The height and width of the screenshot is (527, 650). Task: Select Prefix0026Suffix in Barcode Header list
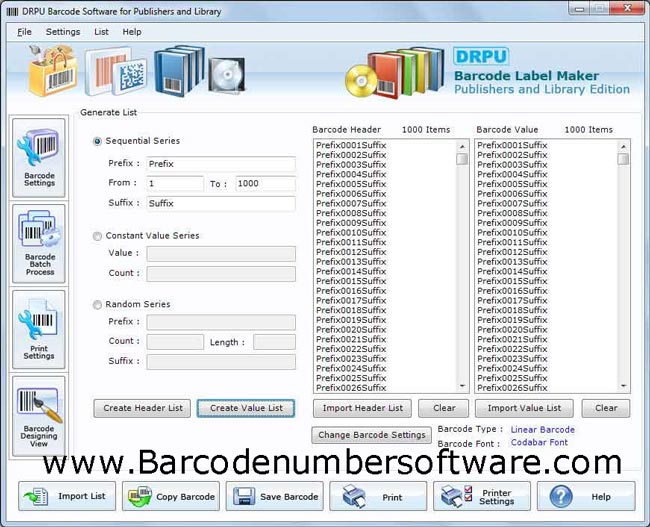pos(351,388)
